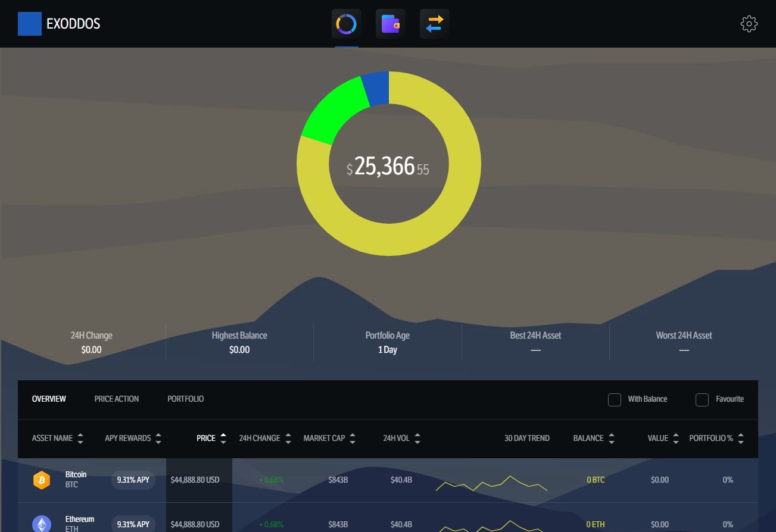Image resolution: width=776 pixels, height=532 pixels.
Task: Switch to the Price Action tab
Action: tap(116, 399)
